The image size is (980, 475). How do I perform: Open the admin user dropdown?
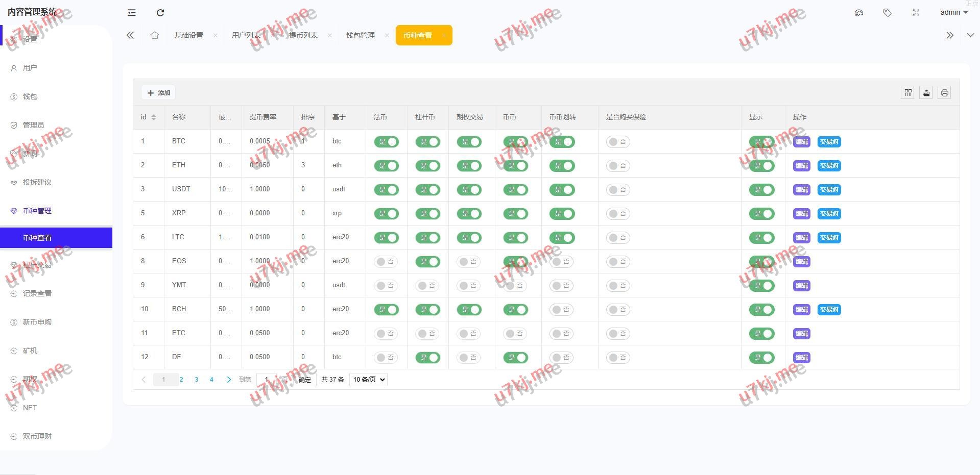(953, 13)
